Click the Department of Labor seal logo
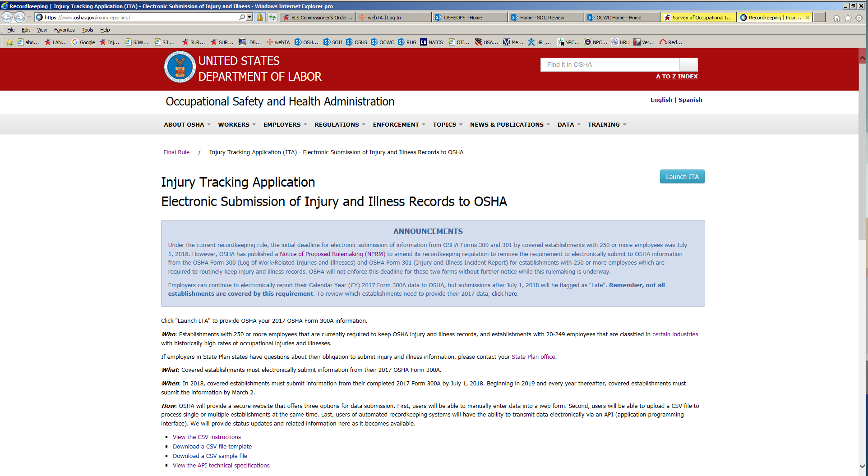This screenshot has height=476, width=868. [180, 67]
